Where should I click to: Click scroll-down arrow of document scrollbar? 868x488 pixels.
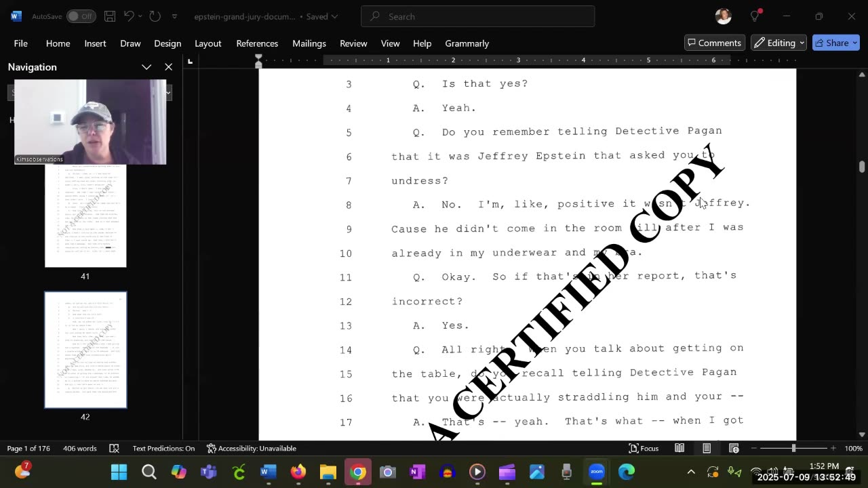pos(862,434)
